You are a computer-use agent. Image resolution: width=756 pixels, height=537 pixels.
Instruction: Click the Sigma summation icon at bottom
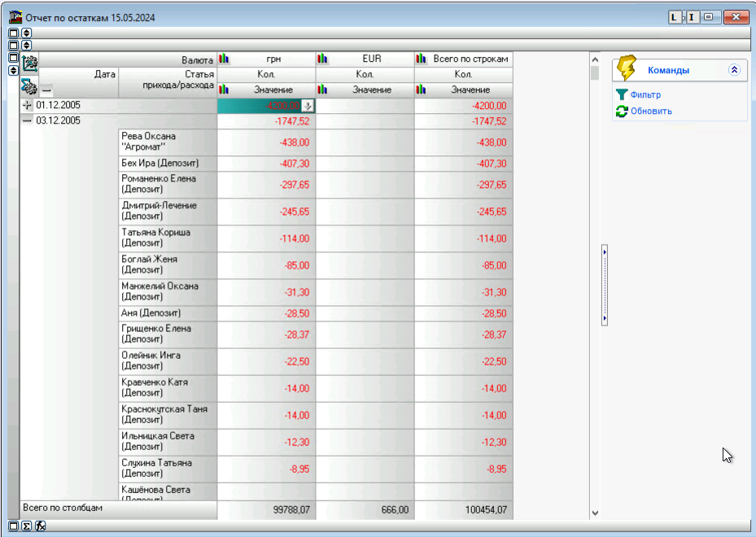pos(26,526)
